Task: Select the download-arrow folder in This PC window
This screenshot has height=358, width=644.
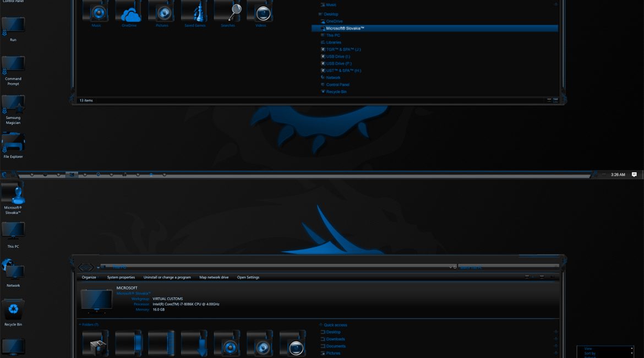Action: click(194, 343)
